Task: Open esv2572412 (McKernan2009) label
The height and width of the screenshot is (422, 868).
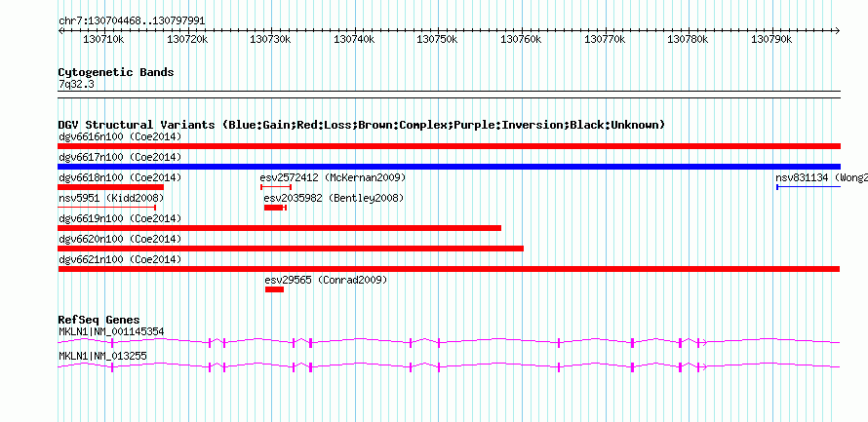Action: click(x=333, y=177)
